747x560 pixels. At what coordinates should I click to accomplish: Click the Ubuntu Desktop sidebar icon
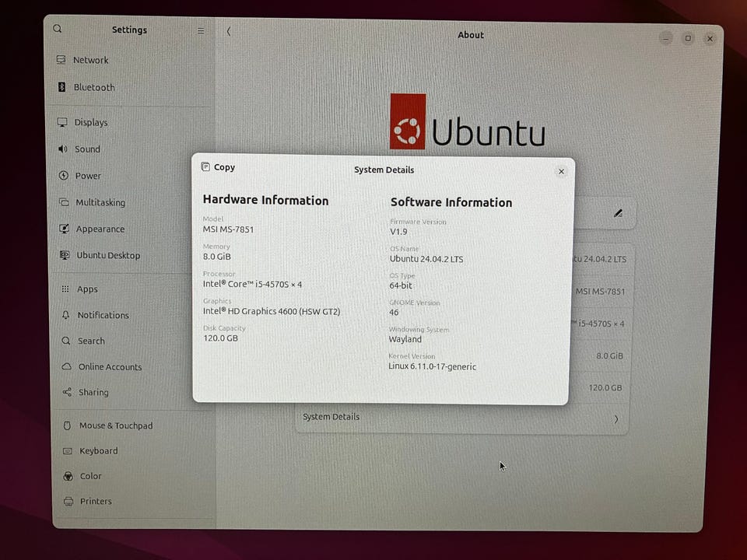click(65, 255)
